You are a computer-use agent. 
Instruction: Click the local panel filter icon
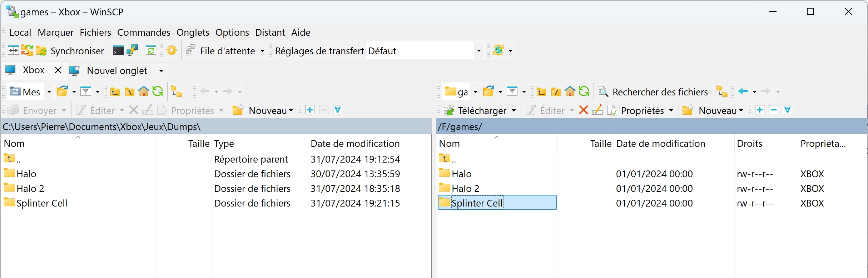[x=86, y=91]
